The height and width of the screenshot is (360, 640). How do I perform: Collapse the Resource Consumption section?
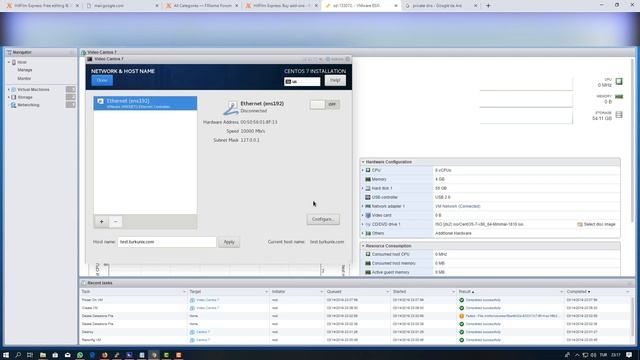pos(363,246)
